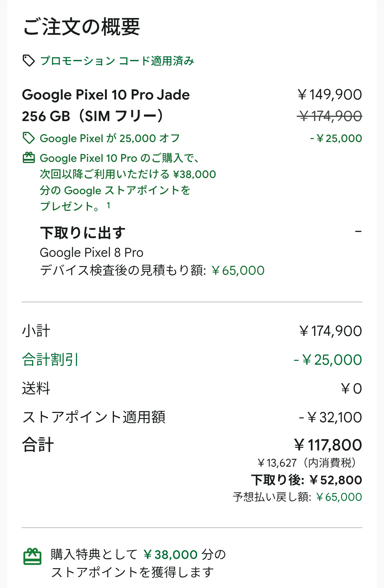Tap the ¥117,800 total amount

pyautogui.click(x=328, y=445)
